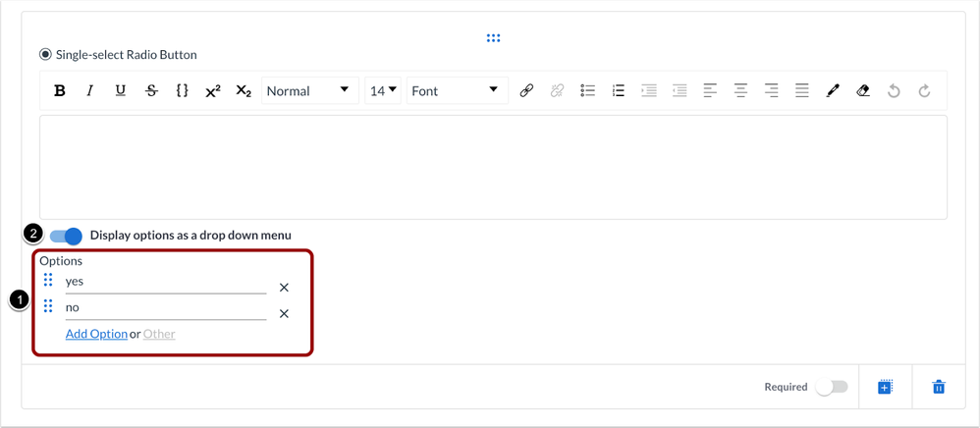This screenshot has height=428, width=980.
Task: Toggle bold formatting in the toolbar
Action: pos(60,91)
